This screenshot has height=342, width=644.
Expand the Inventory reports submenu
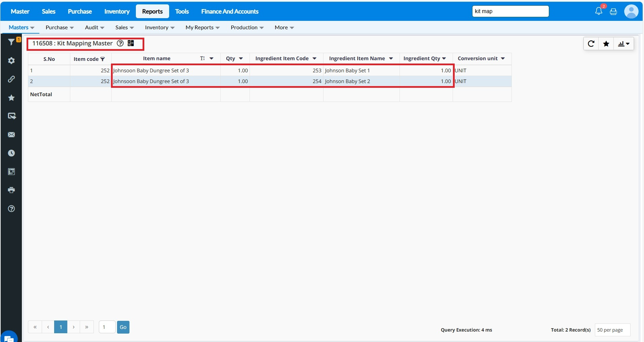(x=160, y=28)
